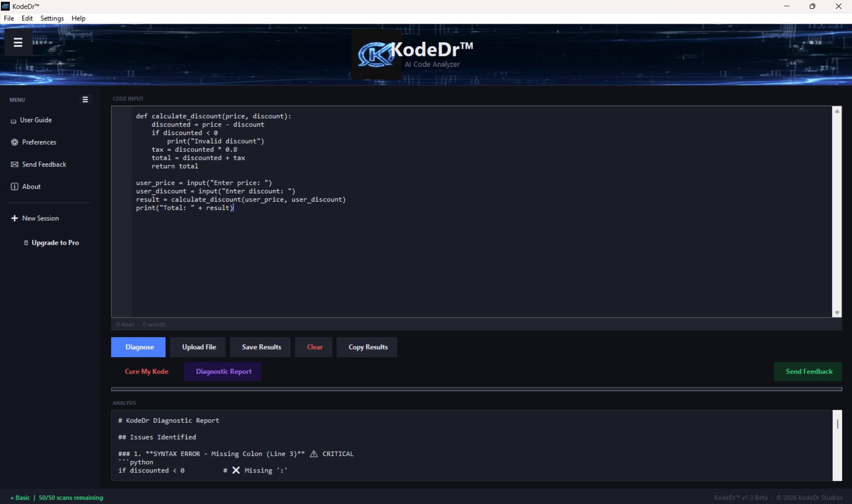Open the File menu
The height and width of the screenshot is (504, 852).
[9, 18]
